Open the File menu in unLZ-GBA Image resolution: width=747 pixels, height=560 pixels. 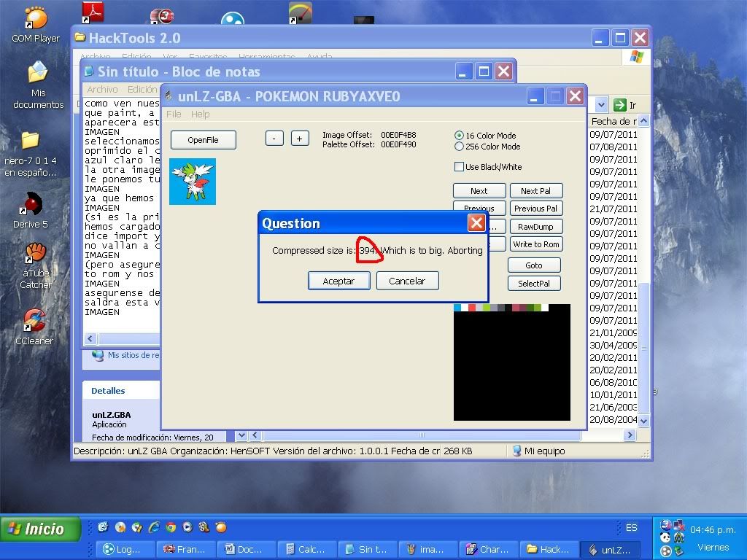174,114
